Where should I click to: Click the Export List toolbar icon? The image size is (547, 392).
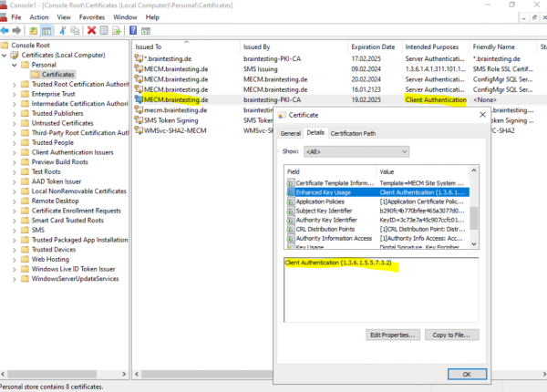click(x=117, y=31)
